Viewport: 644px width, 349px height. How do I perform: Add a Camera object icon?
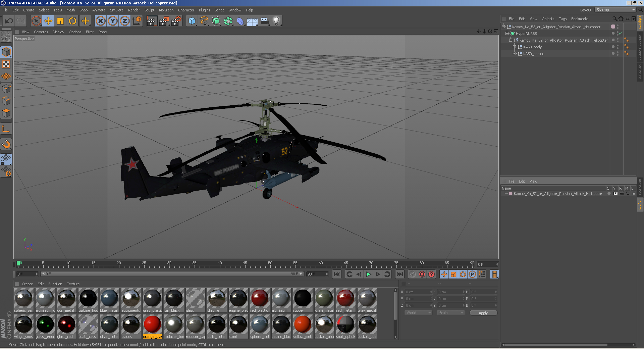pos(264,21)
